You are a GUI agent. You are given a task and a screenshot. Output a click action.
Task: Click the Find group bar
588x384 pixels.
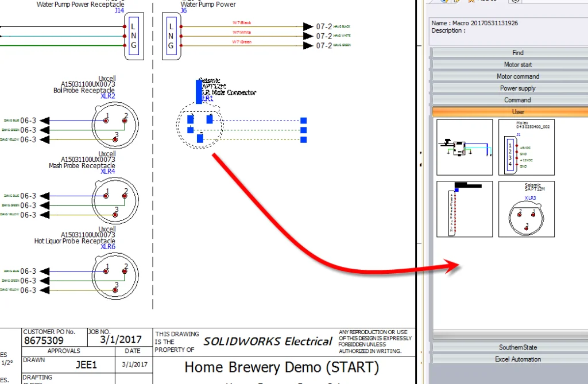pyautogui.click(x=518, y=52)
